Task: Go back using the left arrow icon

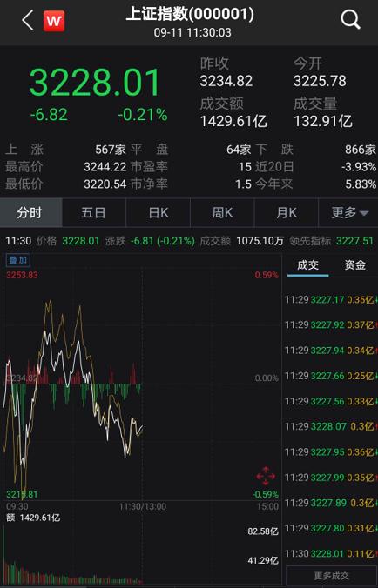Action: point(27,20)
